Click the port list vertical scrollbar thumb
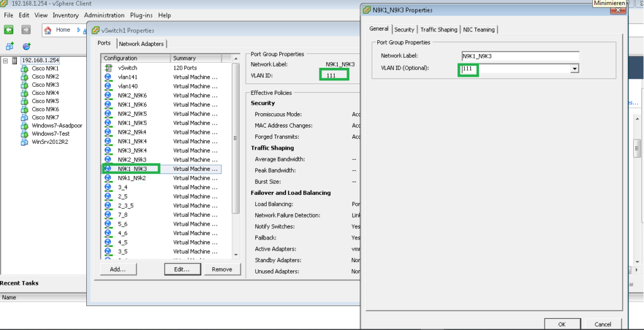 236,138
